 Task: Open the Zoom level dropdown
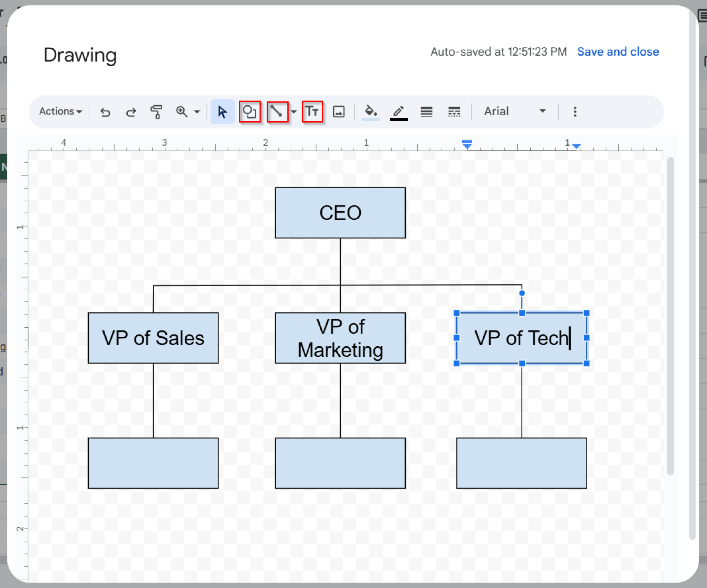click(x=197, y=111)
